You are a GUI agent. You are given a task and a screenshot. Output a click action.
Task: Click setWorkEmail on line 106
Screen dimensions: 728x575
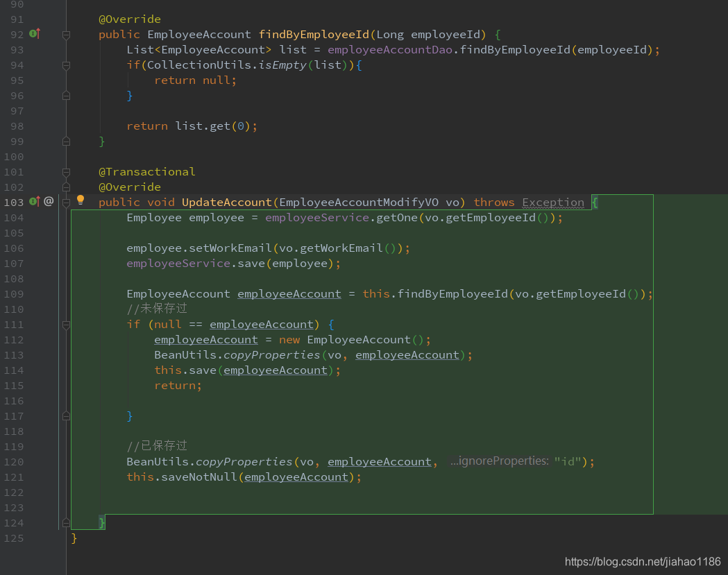230,248
